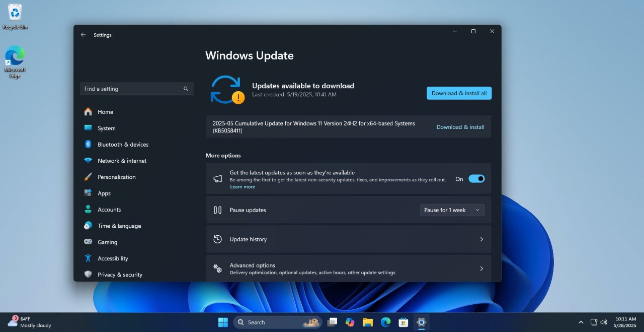Open the Windows Start menu

[x=223, y=322]
